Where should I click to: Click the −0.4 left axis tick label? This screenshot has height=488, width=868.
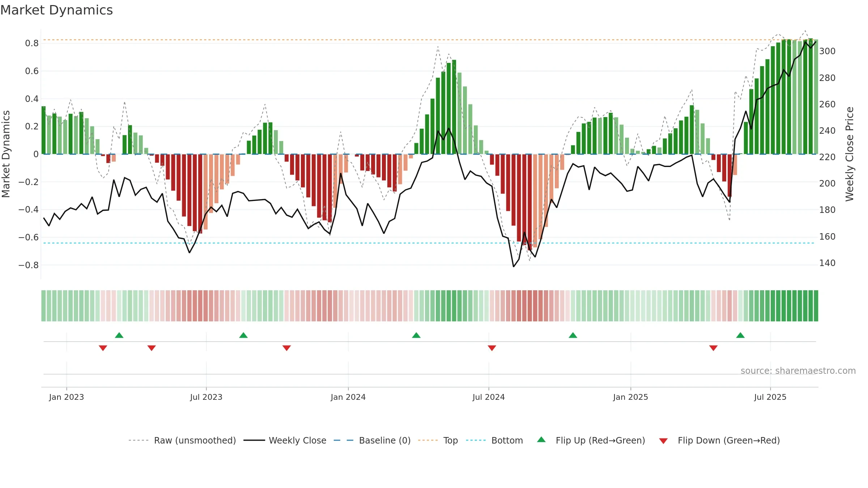(x=29, y=210)
